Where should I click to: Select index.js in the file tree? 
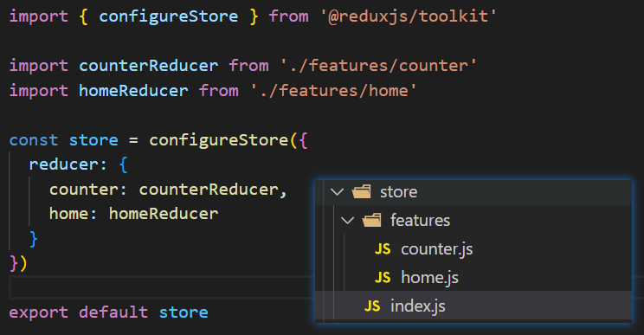[x=418, y=306]
